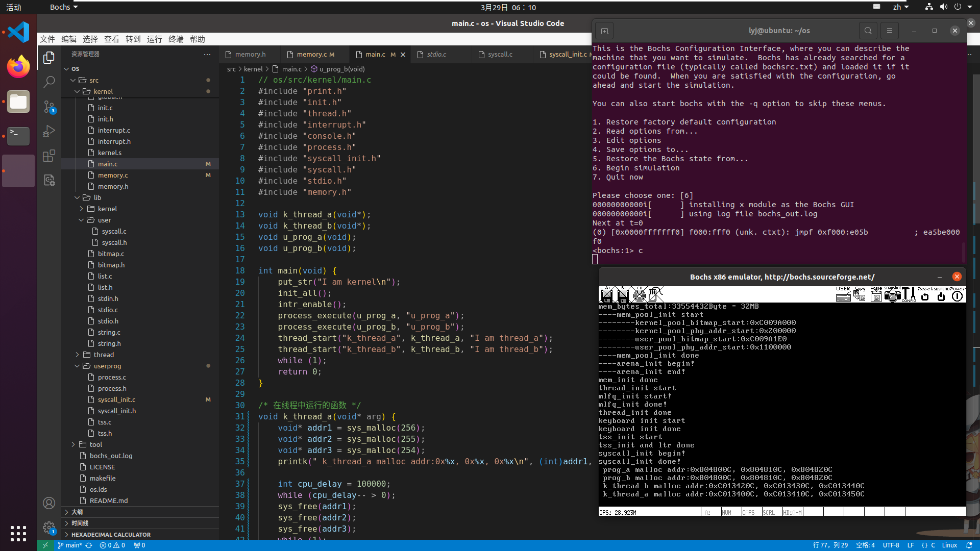Open the terminal hamburger menu
Image resolution: width=980 pixels, height=551 pixels.
pyautogui.click(x=889, y=31)
